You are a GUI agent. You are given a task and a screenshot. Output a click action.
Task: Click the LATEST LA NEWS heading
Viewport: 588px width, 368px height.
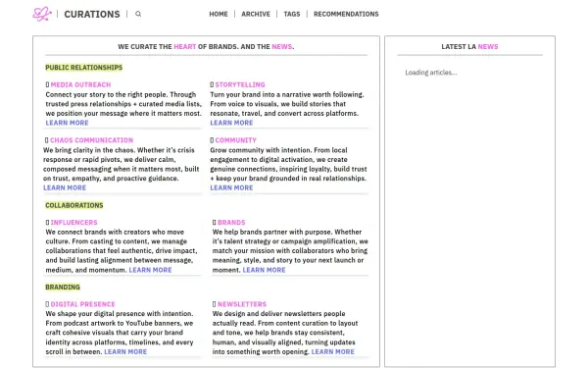pyautogui.click(x=469, y=47)
